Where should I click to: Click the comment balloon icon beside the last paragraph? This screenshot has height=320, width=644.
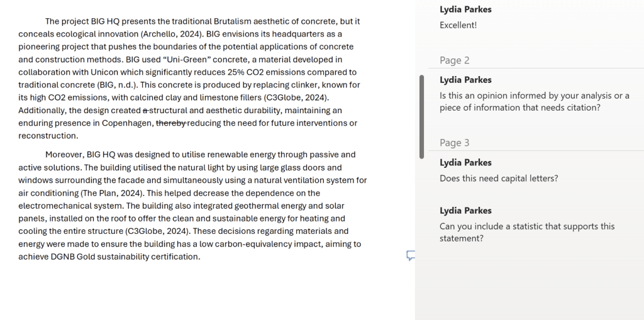(x=411, y=255)
